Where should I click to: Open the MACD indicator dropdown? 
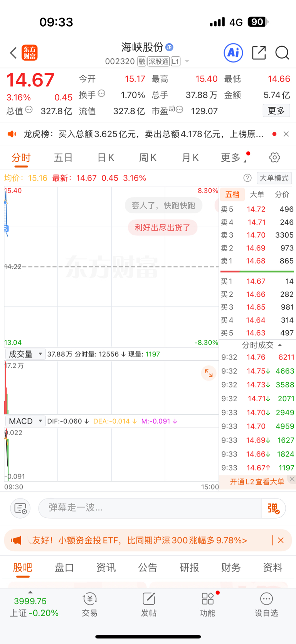click(25, 421)
